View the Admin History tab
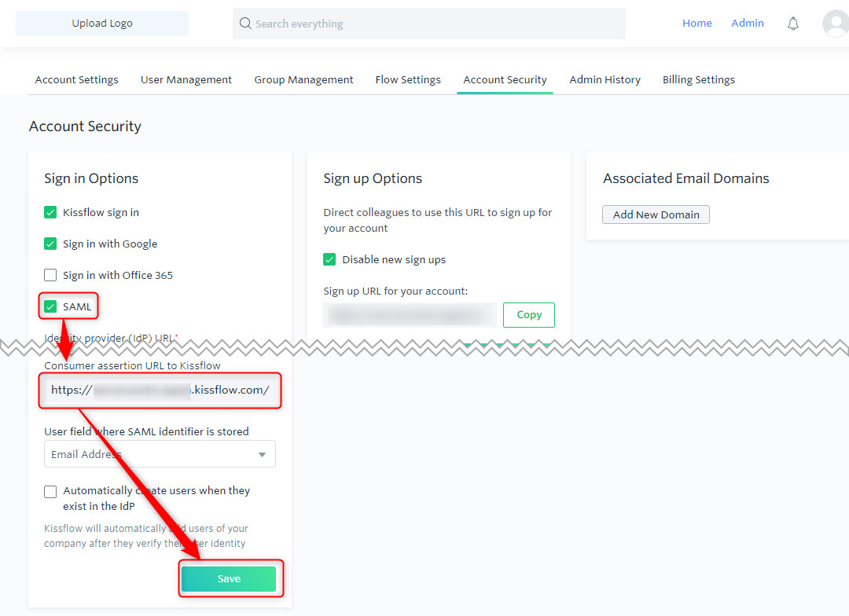The height and width of the screenshot is (616, 849). (605, 79)
